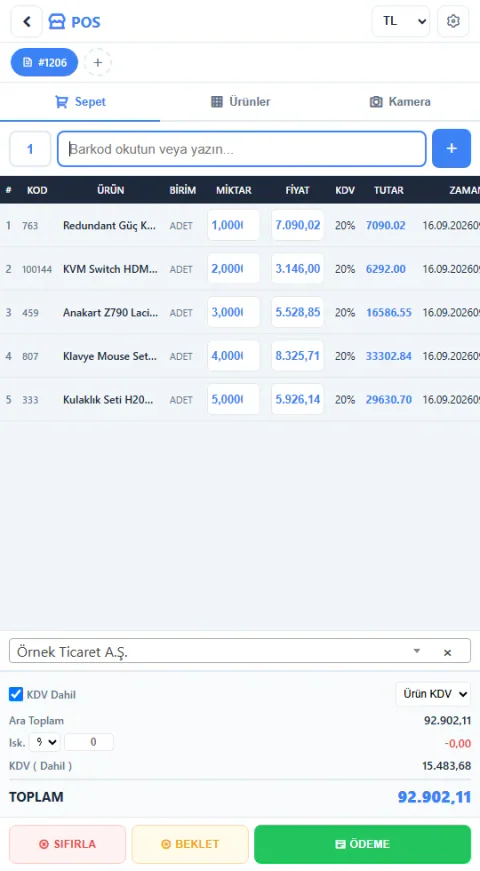The width and height of the screenshot is (480, 871).
Task: Edit price 5.926,14 of Kulaklık Seti
Action: (298, 399)
